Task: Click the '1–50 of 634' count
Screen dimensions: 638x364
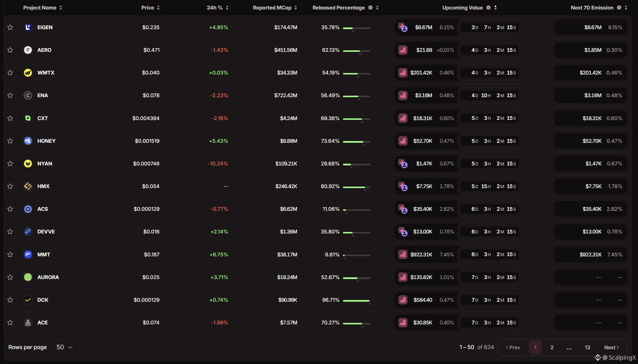Action: (477, 347)
